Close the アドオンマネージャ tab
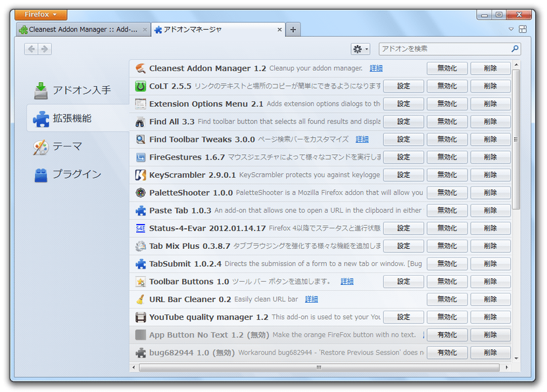The image size is (547, 392). (279, 30)
